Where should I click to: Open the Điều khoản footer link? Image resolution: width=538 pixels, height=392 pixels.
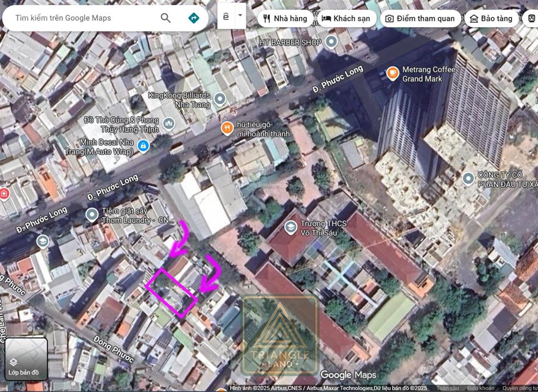[x=480, y=388]
